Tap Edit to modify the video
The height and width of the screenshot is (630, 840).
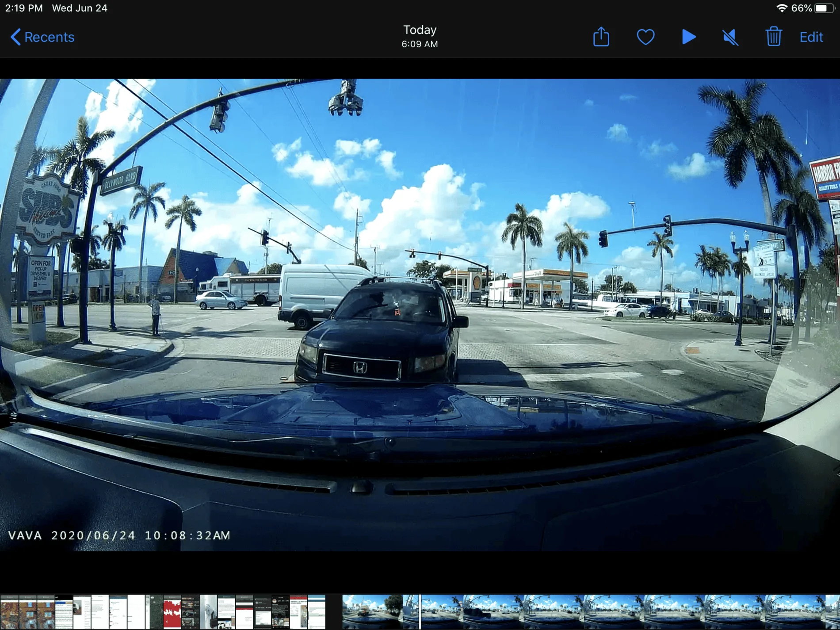click(811, 37)
